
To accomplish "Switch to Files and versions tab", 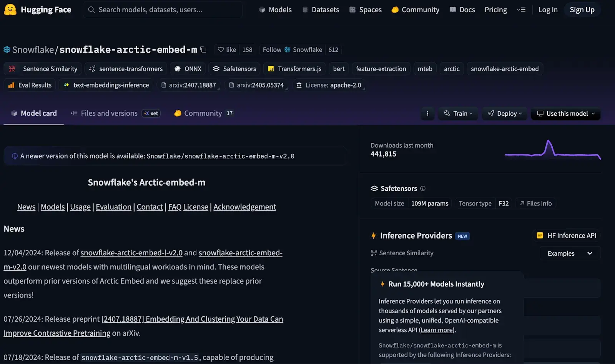I will click(109, 113).
